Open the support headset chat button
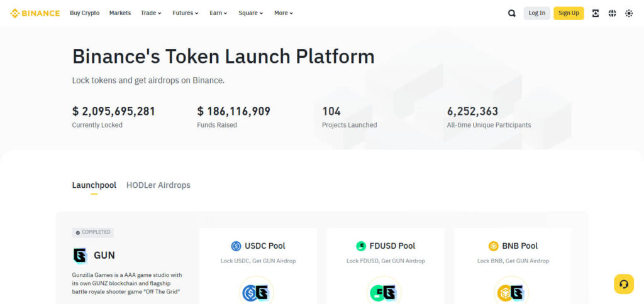Viewport: 644px width, 304px height. tap(624, 284)
